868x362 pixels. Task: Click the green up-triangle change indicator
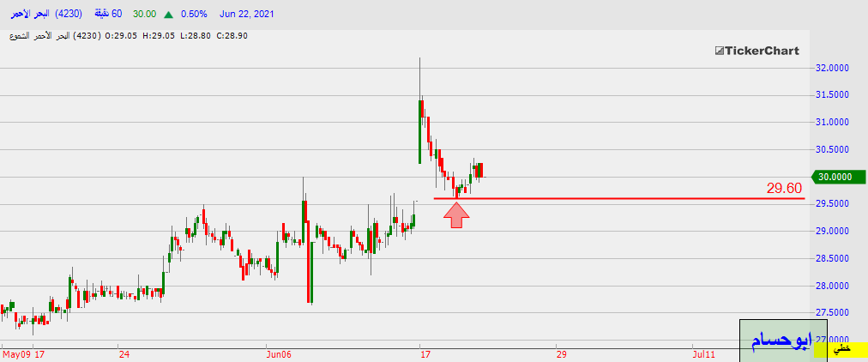point(168,15)
